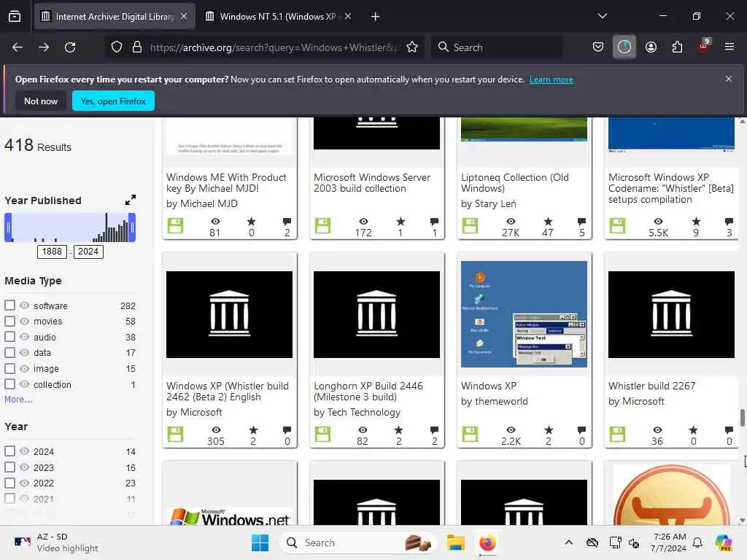
Task: Expand More media types
Action: pos(18,399)
